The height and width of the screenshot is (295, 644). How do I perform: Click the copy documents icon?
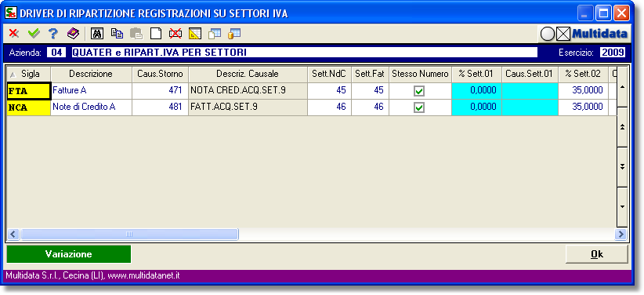click(117, 33)
